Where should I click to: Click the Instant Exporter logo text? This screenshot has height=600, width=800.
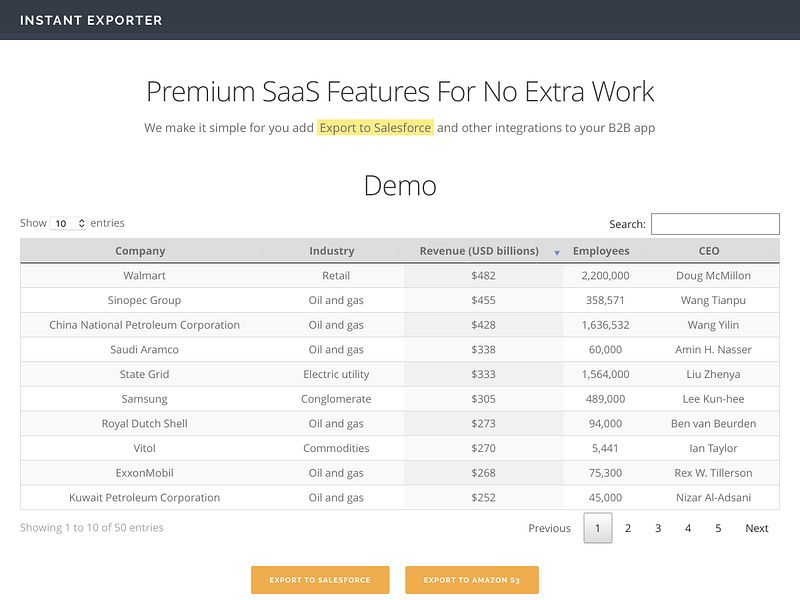(91, 20)
